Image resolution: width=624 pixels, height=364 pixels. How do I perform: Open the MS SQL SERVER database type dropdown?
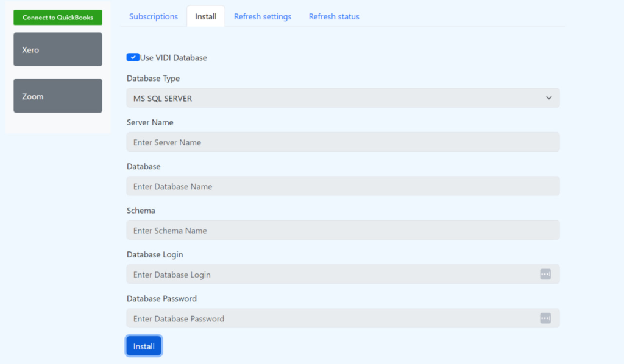coord(342,98)
